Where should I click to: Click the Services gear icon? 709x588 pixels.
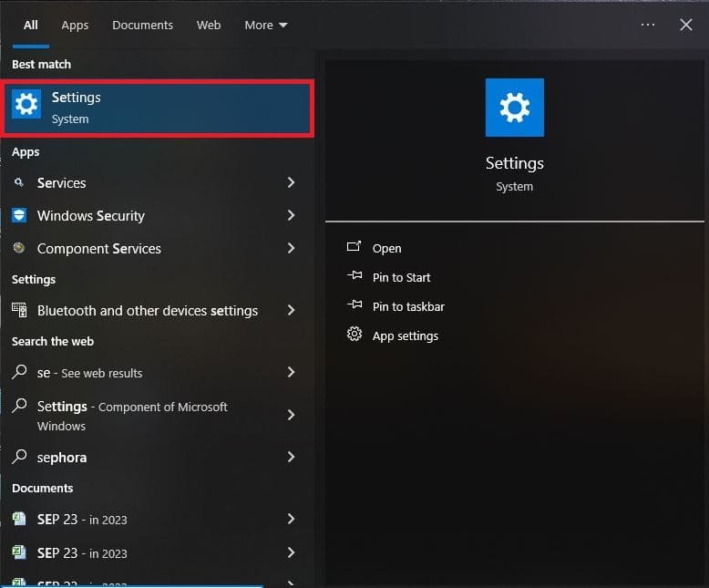click(19, 183)
